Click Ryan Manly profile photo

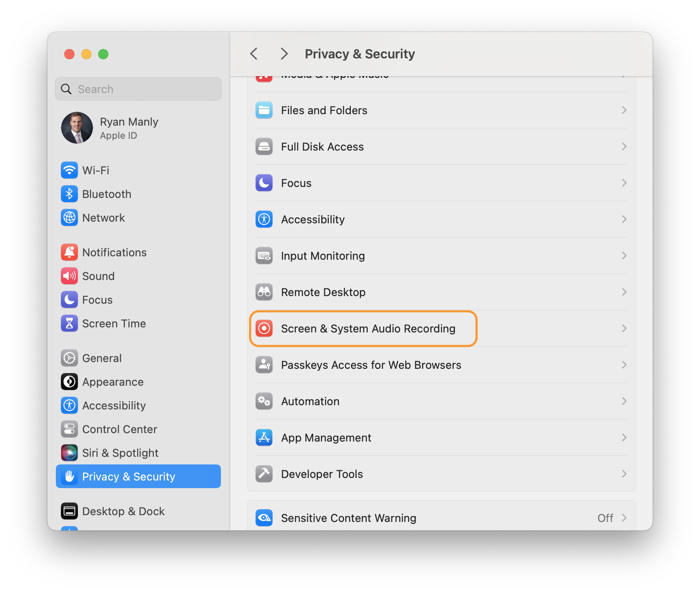(x=77, y=128)
